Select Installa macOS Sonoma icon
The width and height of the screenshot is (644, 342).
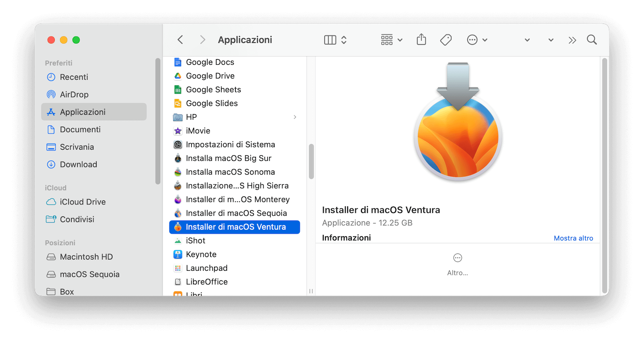click(x=178, y=172)
